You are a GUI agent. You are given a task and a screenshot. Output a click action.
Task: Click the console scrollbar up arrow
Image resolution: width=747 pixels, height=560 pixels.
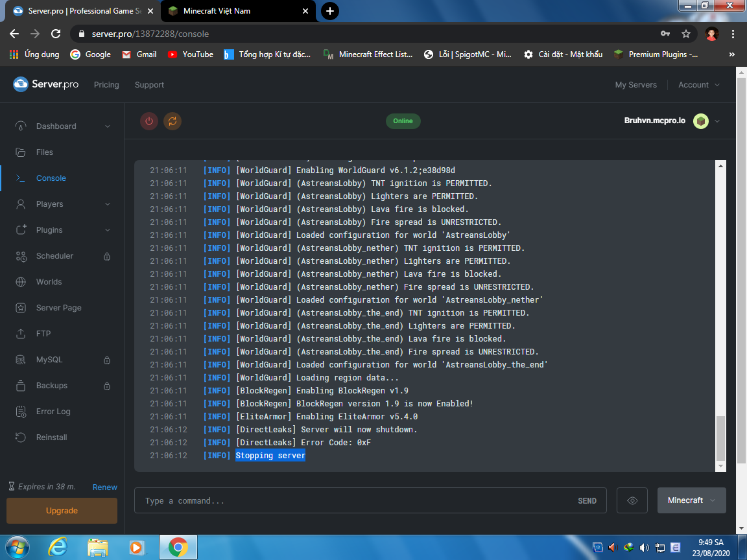(720, 166)
